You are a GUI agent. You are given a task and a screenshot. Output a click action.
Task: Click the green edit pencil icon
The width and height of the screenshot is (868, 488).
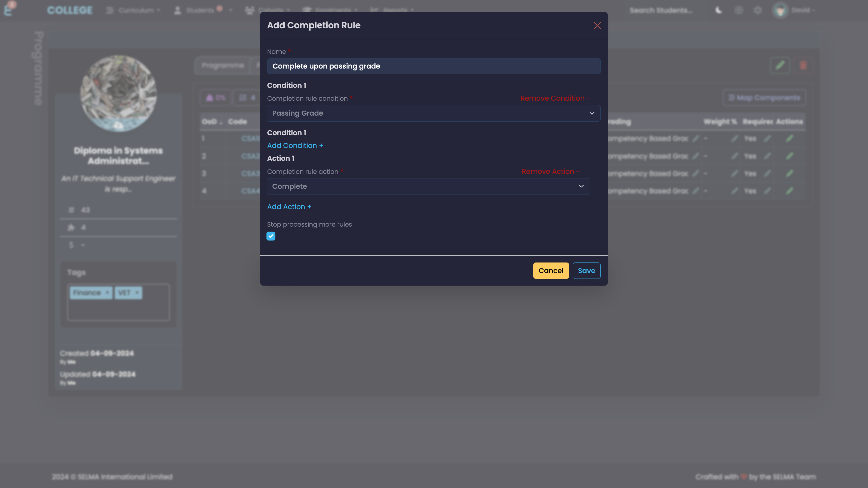[780, 65]
